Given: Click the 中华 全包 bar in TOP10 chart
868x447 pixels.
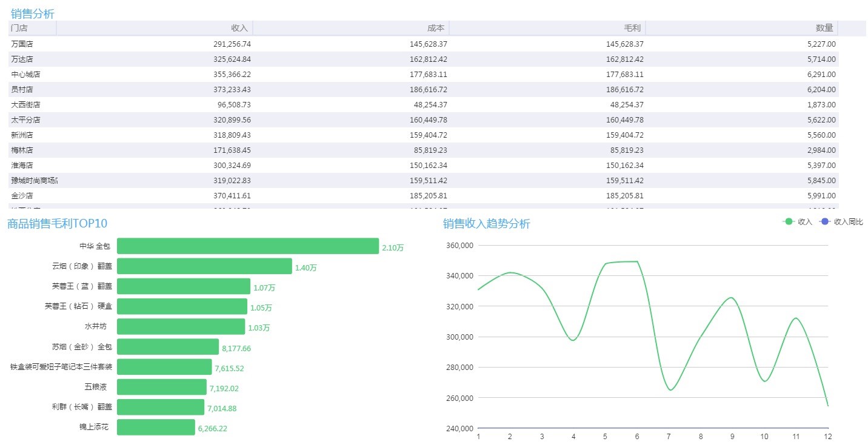Looking at the screenshot, I should coord(247,246).
